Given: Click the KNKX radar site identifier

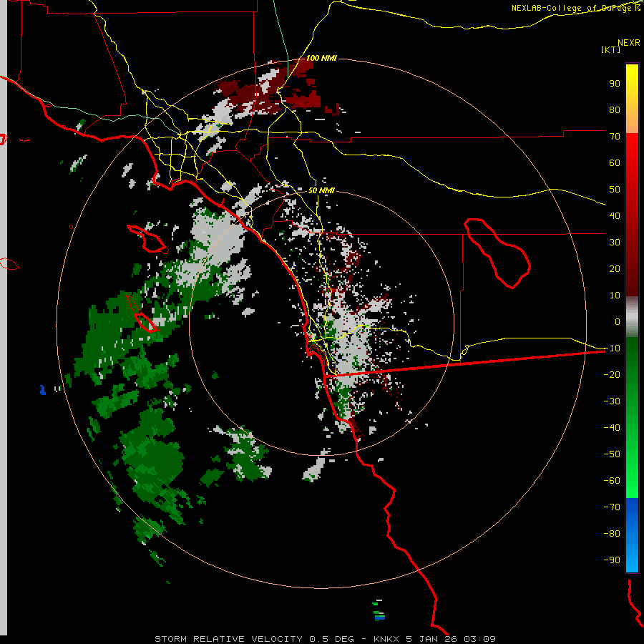Looking at the screenshot, I should 386,639.
